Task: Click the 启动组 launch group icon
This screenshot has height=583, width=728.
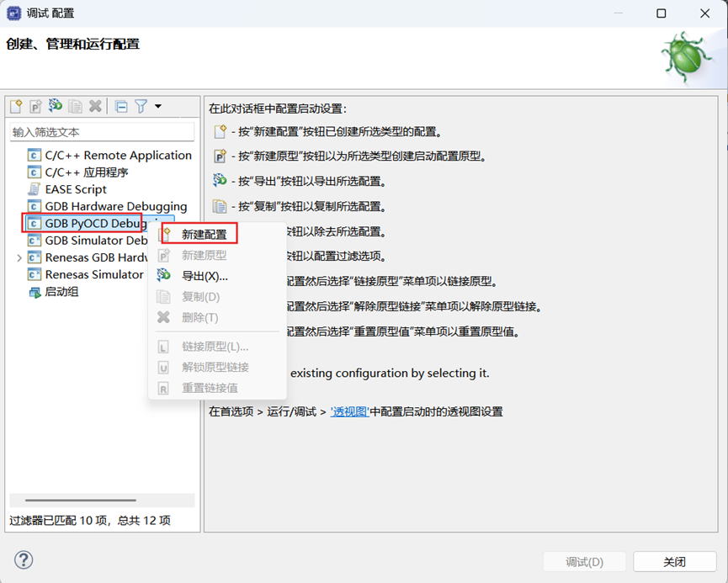Action: pyautogui.click(x=35, y=293)
